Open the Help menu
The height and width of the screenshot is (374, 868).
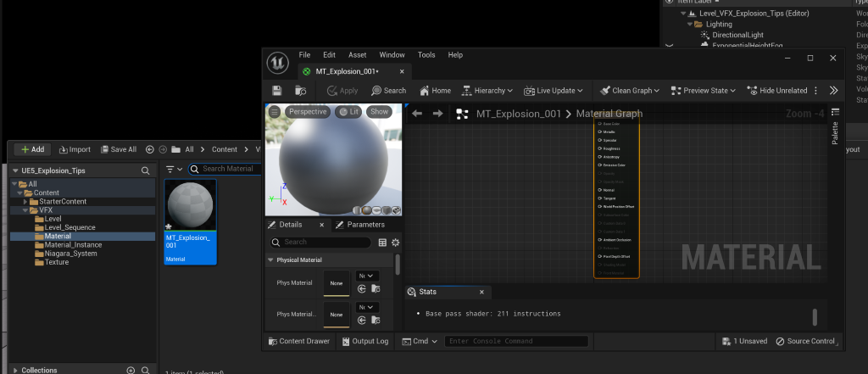(455, 55)
